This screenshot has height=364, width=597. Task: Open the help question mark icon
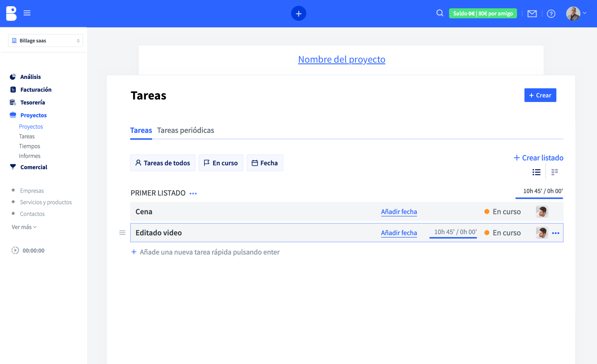tap(551, 14)
